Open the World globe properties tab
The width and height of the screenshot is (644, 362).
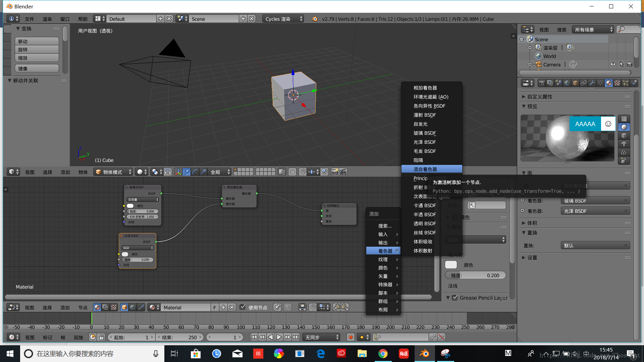tap(567, 83)
